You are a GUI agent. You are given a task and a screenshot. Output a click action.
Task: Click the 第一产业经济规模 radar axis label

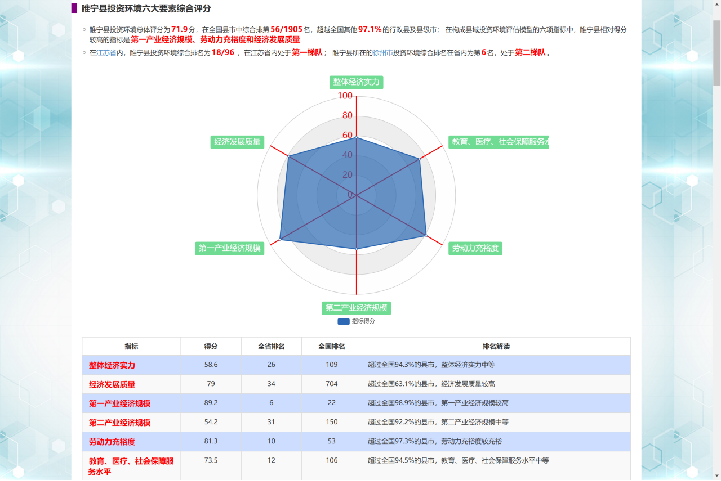229,248
